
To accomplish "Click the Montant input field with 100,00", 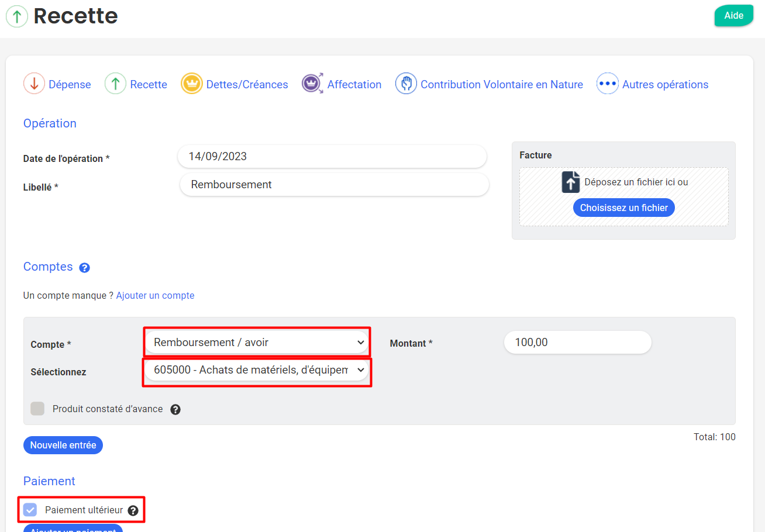I will tap(577, 343).
